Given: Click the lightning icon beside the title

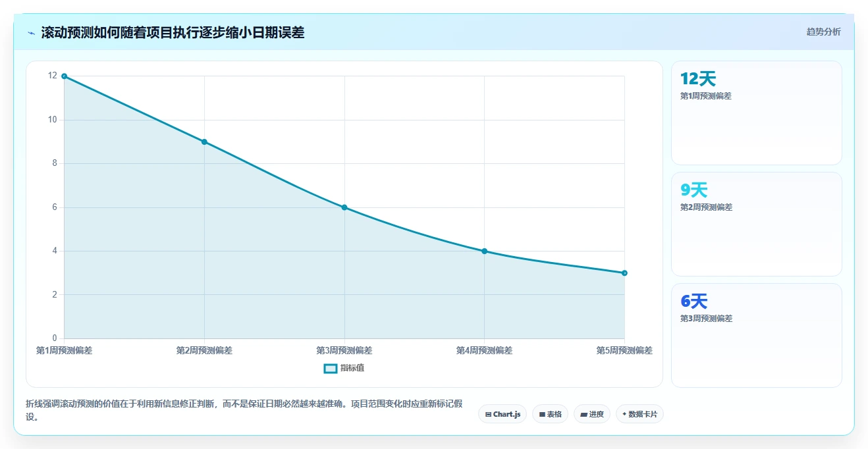Looking at the screenshot, I should [x=31, y=33].
